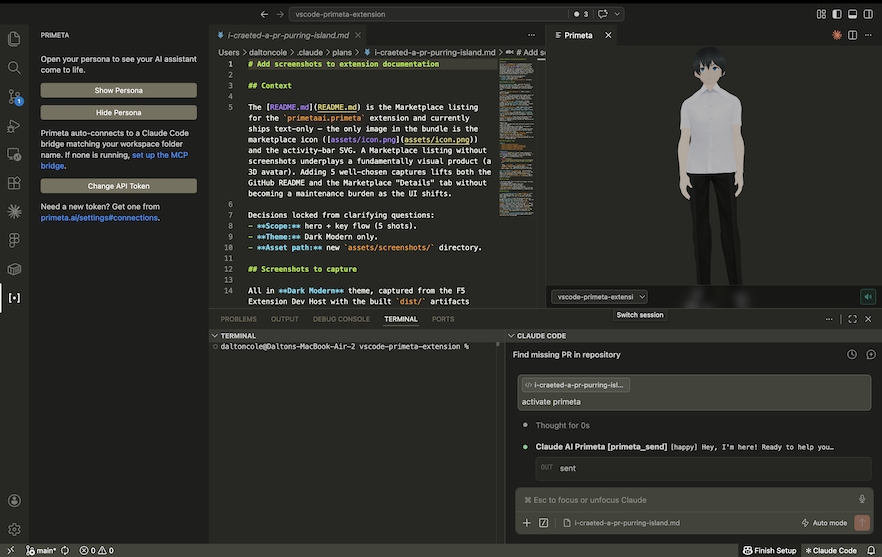Open the Extensions view
This screenshot has height=557, width=882.
pos(14,183)
